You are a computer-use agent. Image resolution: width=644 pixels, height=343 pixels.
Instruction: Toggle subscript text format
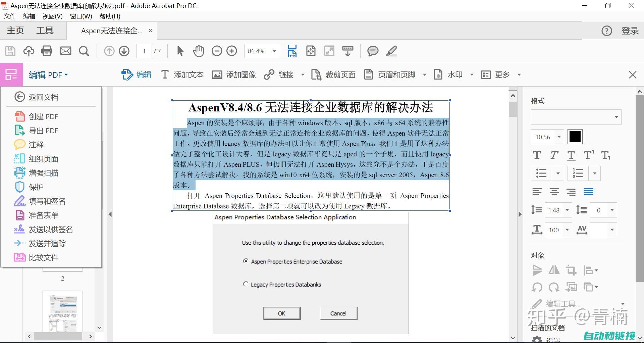coord(606,155)
